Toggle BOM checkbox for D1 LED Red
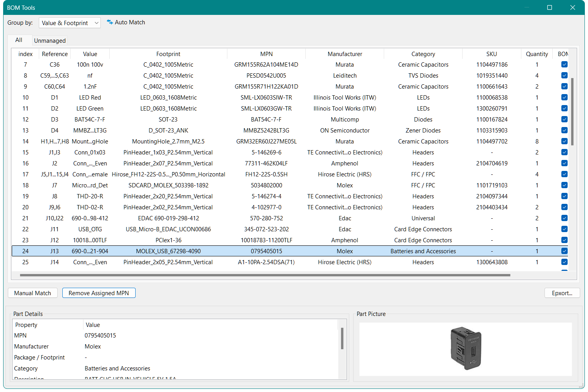Viewport: 588px width, 392px height. point(564,98)
